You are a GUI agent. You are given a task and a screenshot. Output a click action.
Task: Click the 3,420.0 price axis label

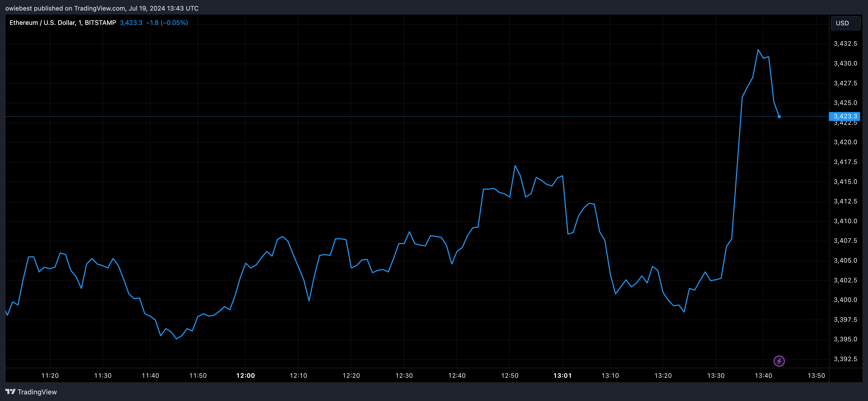click(845, 142)
